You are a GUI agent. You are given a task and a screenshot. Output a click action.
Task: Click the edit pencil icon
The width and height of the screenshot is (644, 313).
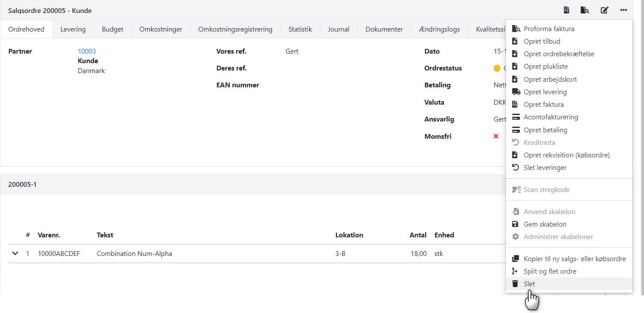coord(604,10)
